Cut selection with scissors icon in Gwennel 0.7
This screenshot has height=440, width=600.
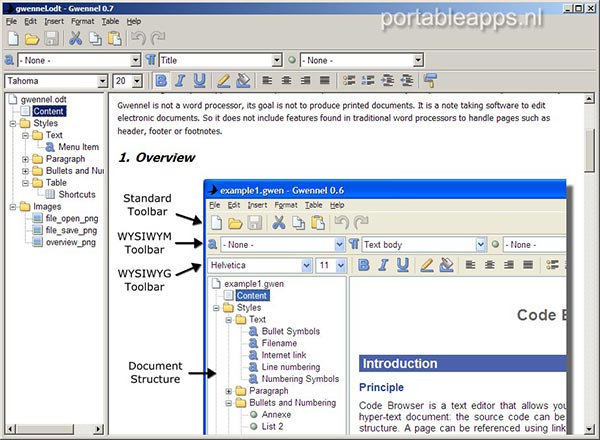75,38
